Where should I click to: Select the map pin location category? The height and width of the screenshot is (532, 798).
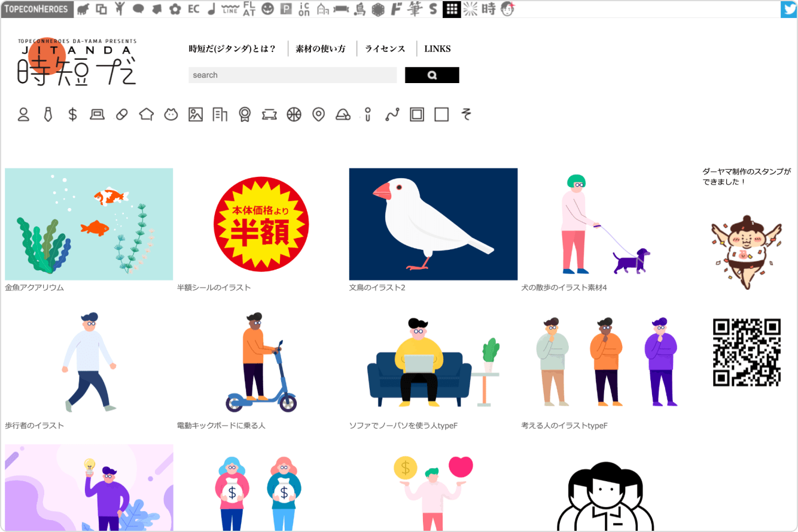pos(318,114)
